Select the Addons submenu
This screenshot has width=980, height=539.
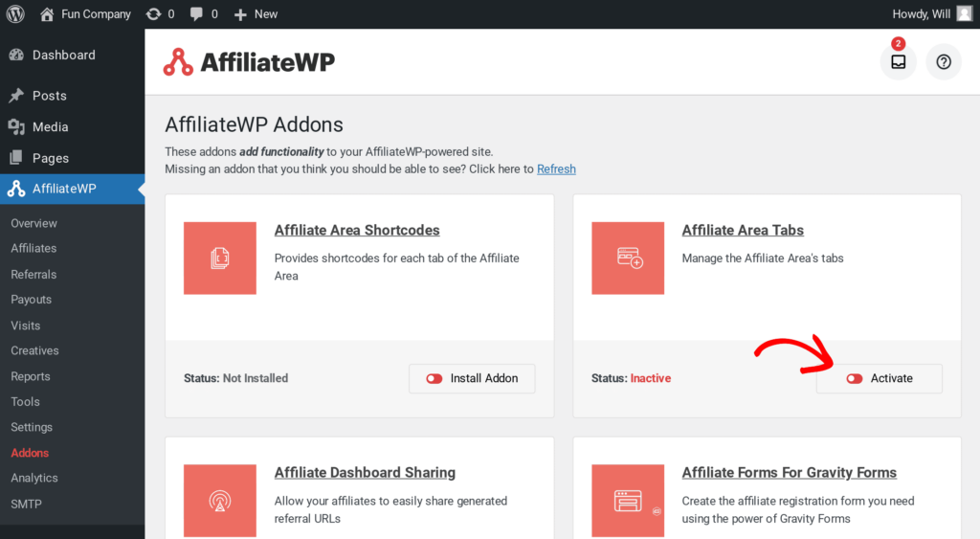pos(30,453)
